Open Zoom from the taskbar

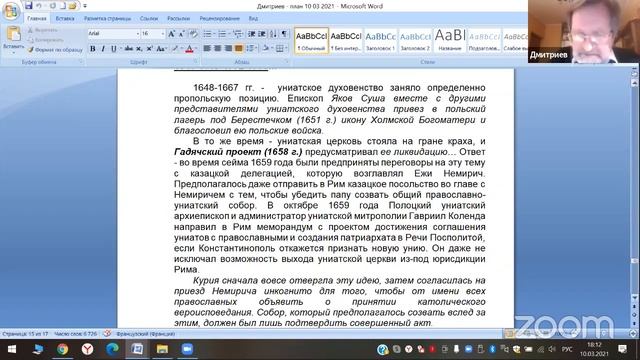[187, 349]
